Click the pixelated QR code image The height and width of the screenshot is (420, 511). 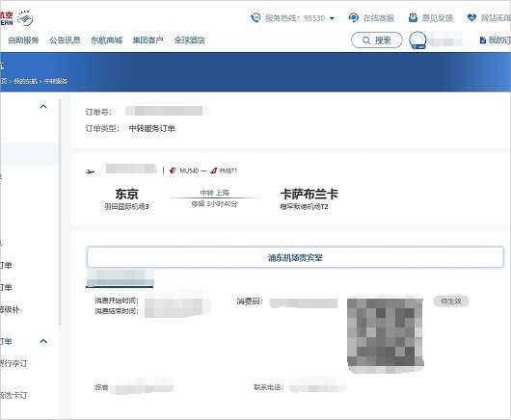pos(386,335)
